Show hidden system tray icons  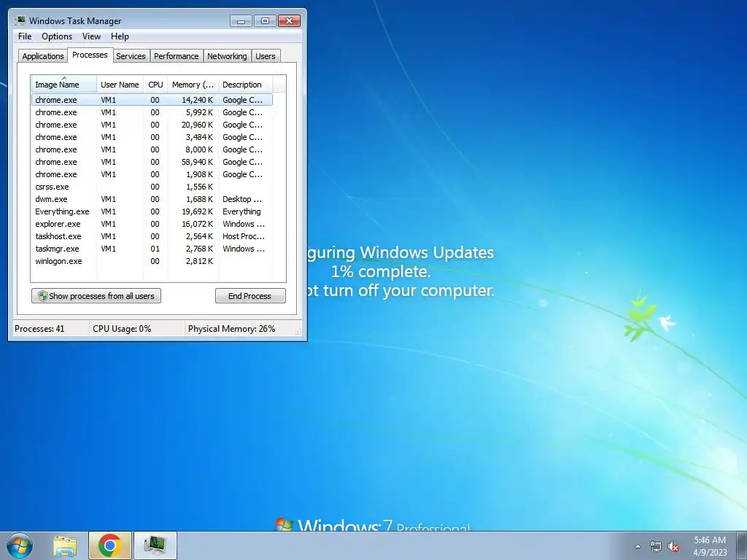coord(638,546)
